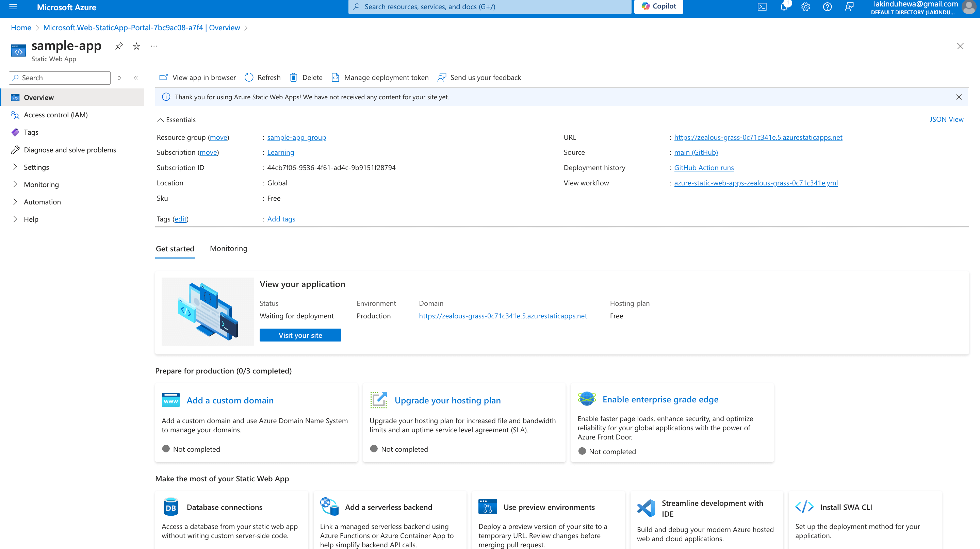Image resolution: width=980 pixels, height=549 pixels.
Task: Click Refresh in the toolbar
Action: 262,78
